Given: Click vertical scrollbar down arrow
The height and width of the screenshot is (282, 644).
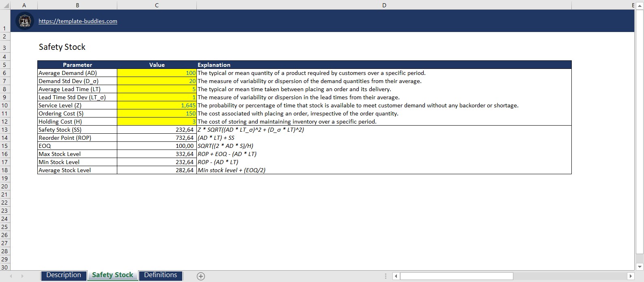Looking at the screenshot, I should (x=640, y=267).
